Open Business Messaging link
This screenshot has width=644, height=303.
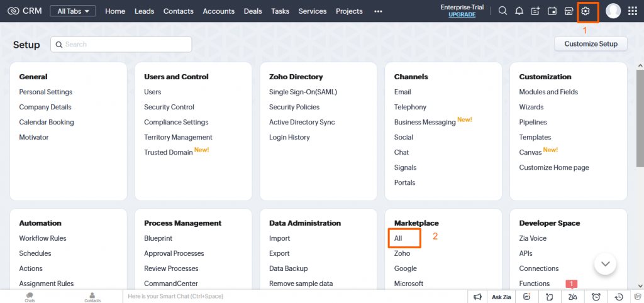pyautogui.click(x=425, y=123)
